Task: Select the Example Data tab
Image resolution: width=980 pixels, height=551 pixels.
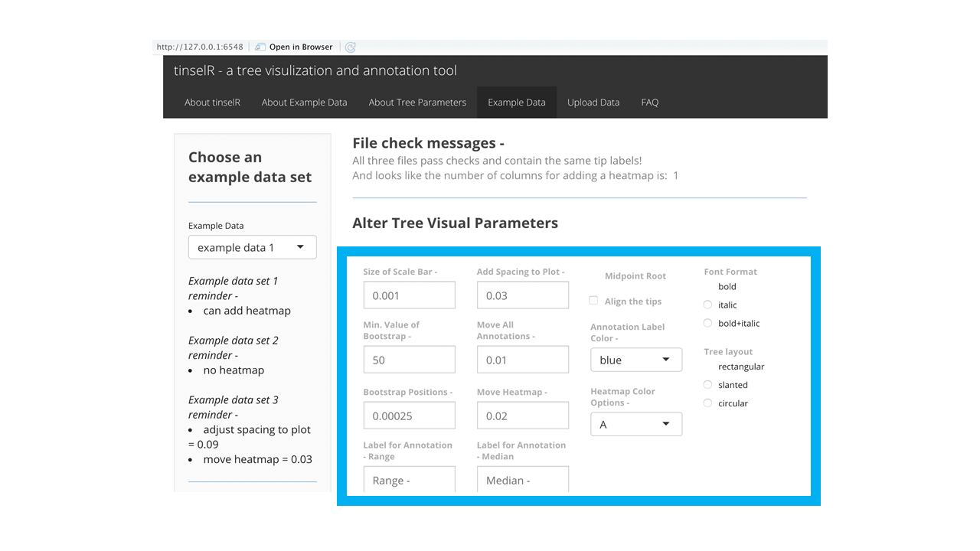Action: click(x=517, y=103)
